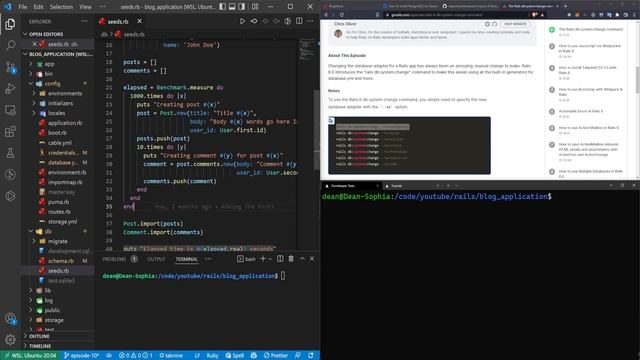Open the Extensions view
The width and height of the screenshot is (640, 360).
click(10, 131)
